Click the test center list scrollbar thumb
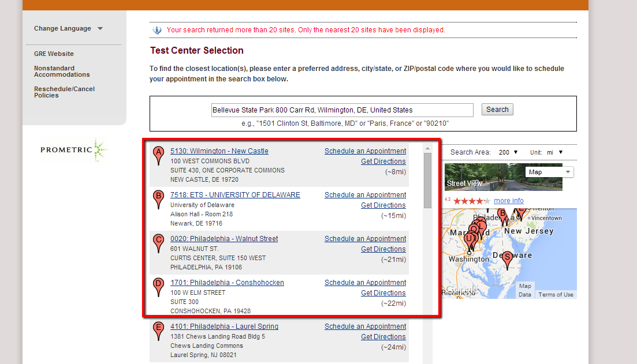Screen dimensions: 637x364 point(427,180)
